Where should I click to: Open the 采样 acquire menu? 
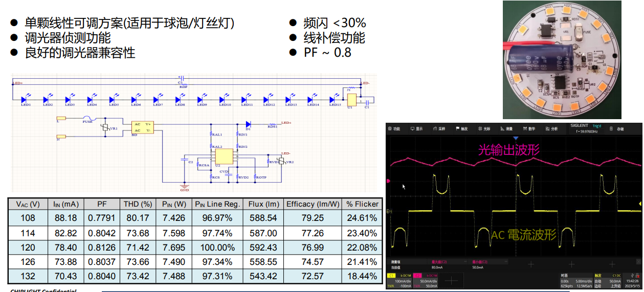click(439, 129)
